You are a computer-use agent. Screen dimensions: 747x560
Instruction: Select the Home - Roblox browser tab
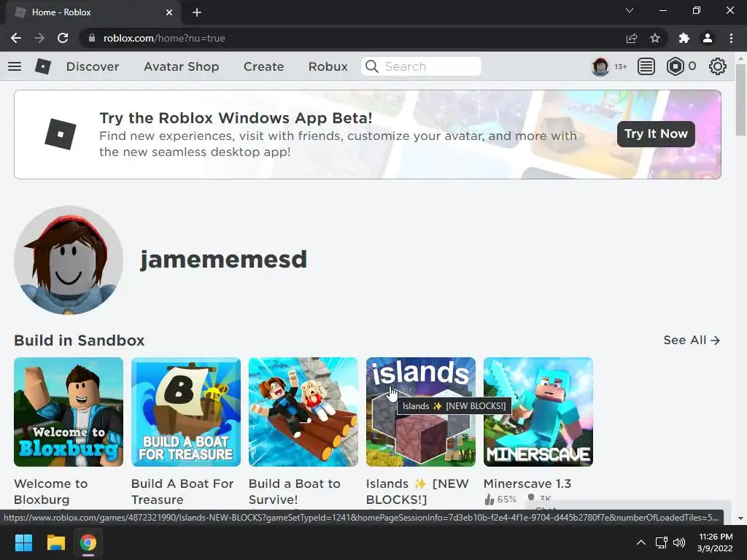[x=94, y=12]
